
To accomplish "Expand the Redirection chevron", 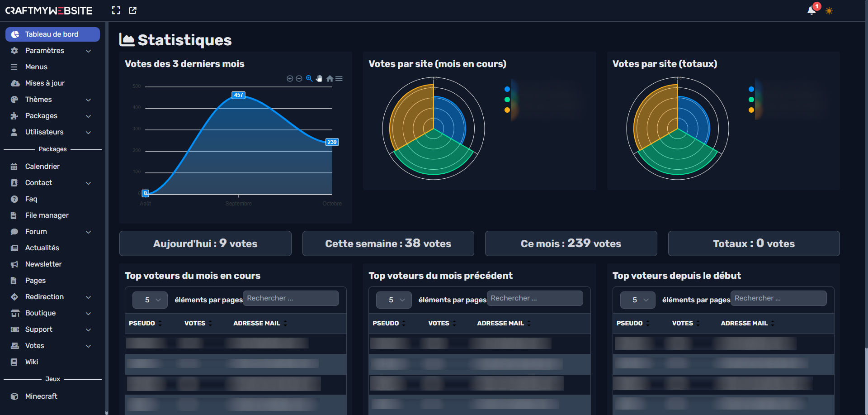I will pos(89,297).
